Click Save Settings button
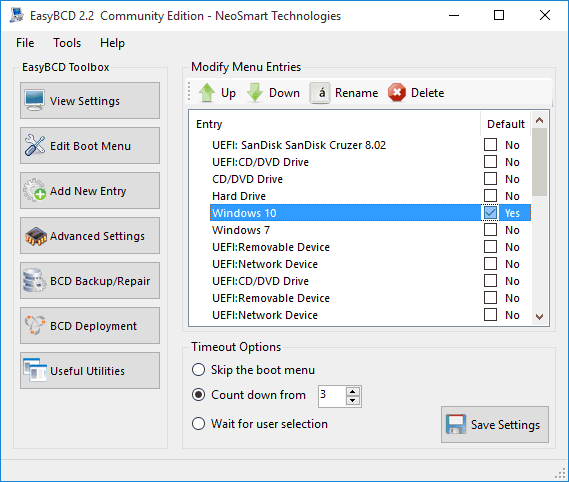The image size is (569, 482). coord(495,424)
